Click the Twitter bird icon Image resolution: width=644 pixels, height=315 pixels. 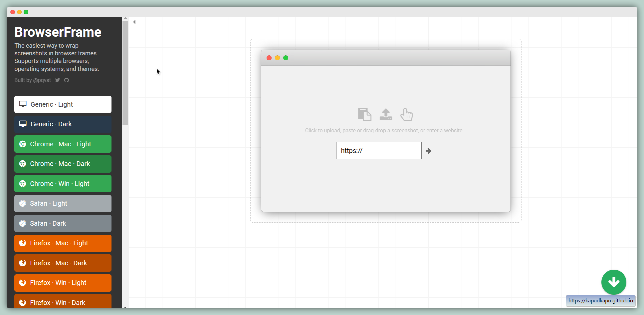point(58,80)
